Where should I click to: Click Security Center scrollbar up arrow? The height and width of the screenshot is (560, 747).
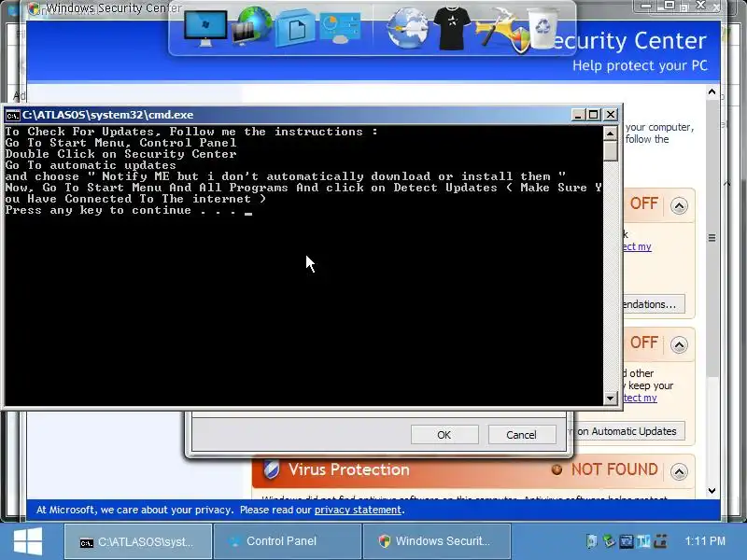(x=712, y=91)
